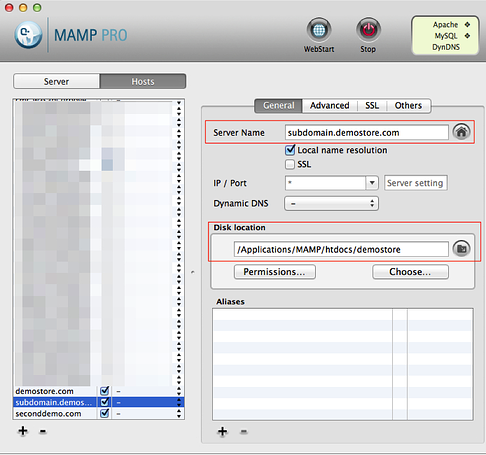This screenshot has width=486, height=455.
Task: Click first row of Aliases list
Action: pos(343,314)
